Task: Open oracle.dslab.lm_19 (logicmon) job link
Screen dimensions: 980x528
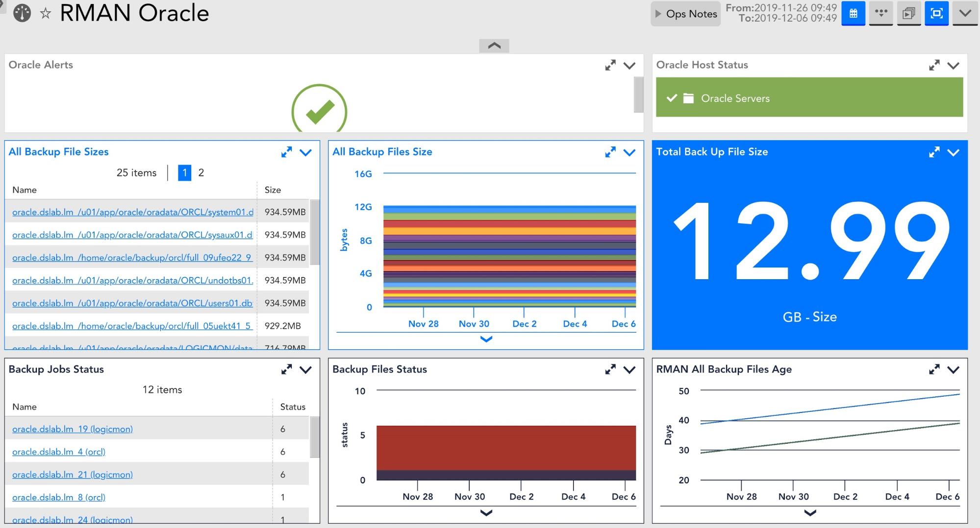Action: (x=73, y=429)
